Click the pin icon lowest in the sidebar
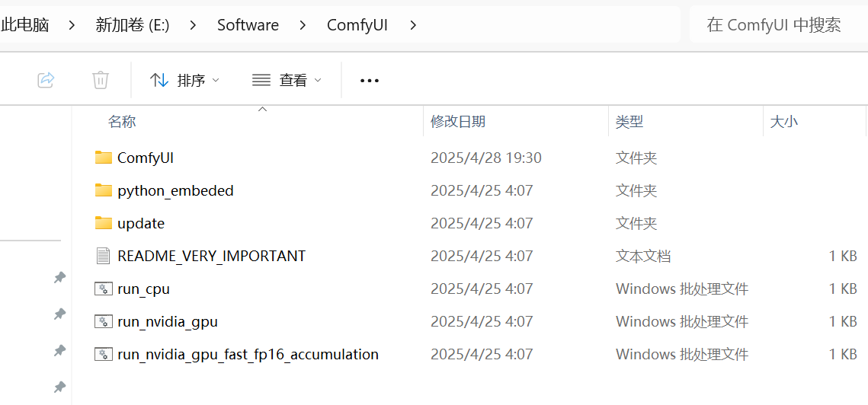 59,387
